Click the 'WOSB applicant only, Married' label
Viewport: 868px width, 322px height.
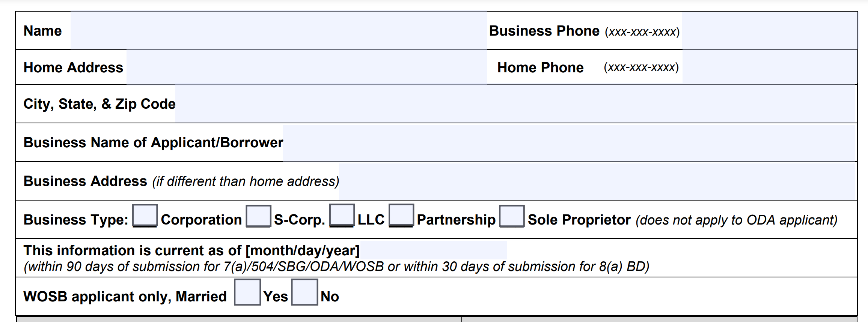[x=125, y=297]
